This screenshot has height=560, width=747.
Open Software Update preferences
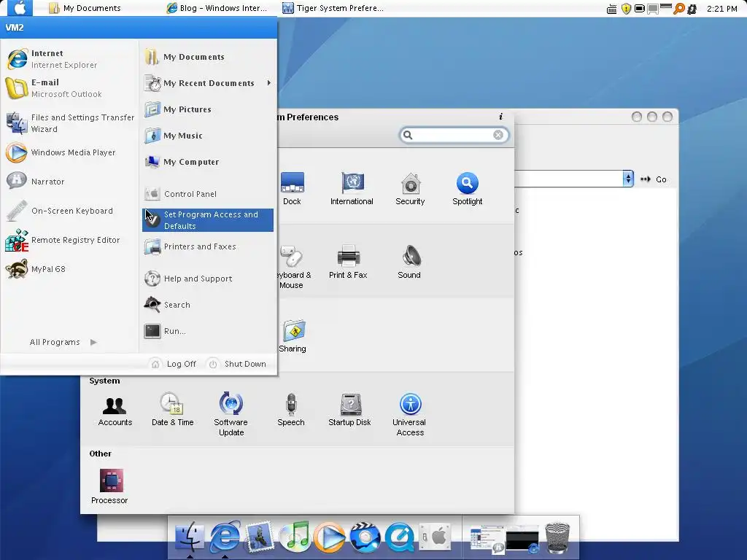(231, 414)
